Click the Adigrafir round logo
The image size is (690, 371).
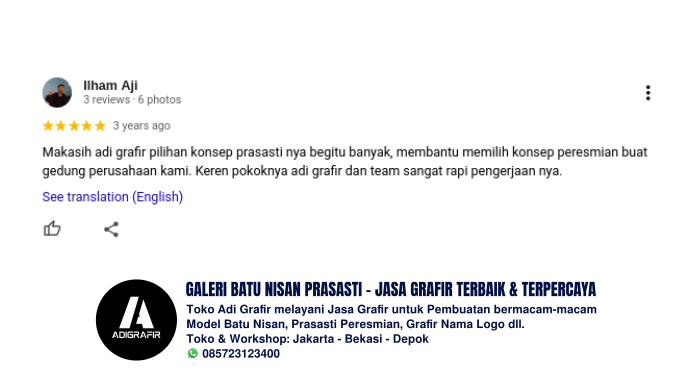point(136,320)
